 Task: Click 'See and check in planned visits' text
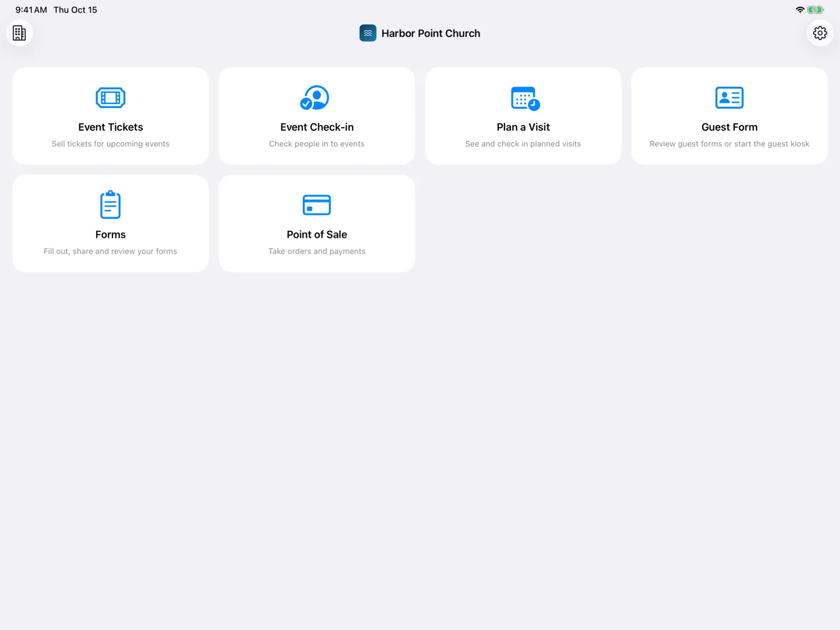[523, 144]
